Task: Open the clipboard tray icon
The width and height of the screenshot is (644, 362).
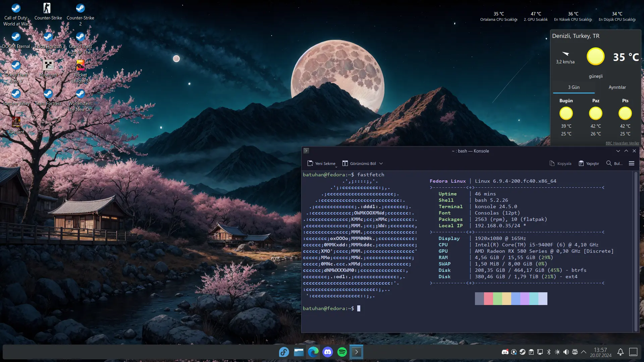Action: point(531,352)
